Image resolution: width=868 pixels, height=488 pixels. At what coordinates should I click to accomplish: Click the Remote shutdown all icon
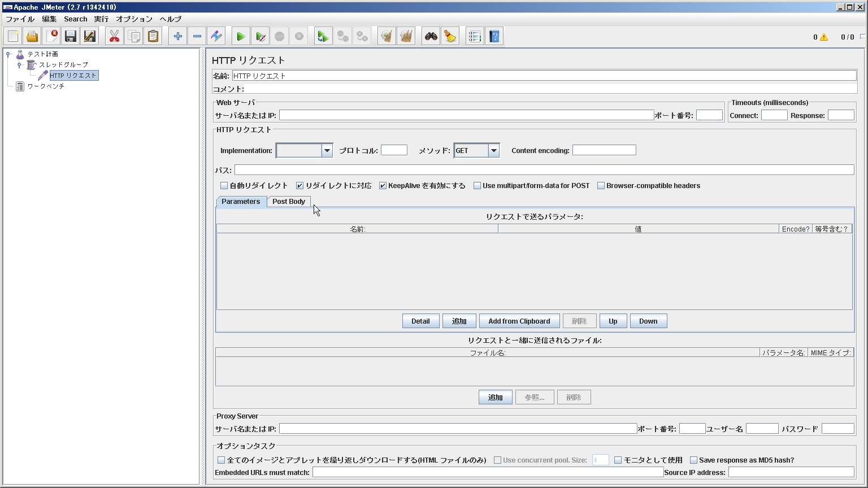tap(362, 37)
